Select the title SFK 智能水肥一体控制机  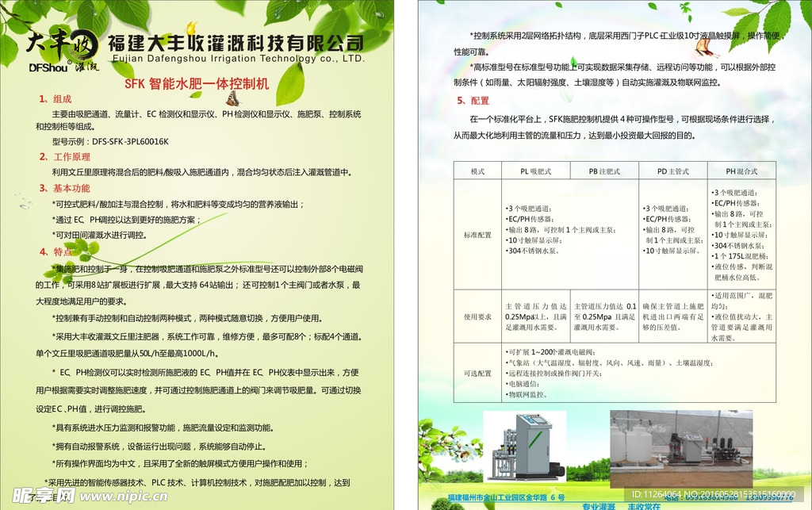(197, 83)
